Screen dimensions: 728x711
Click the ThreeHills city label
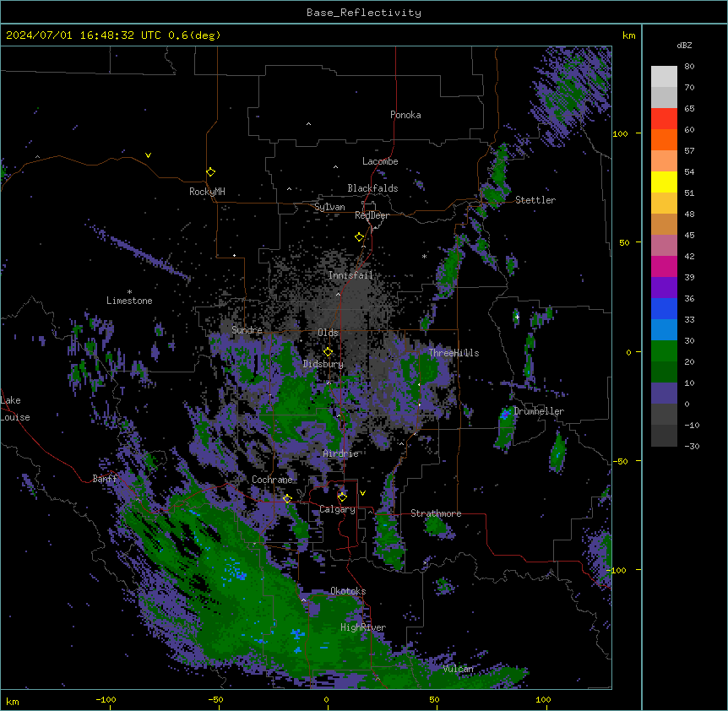coord(454,353)
